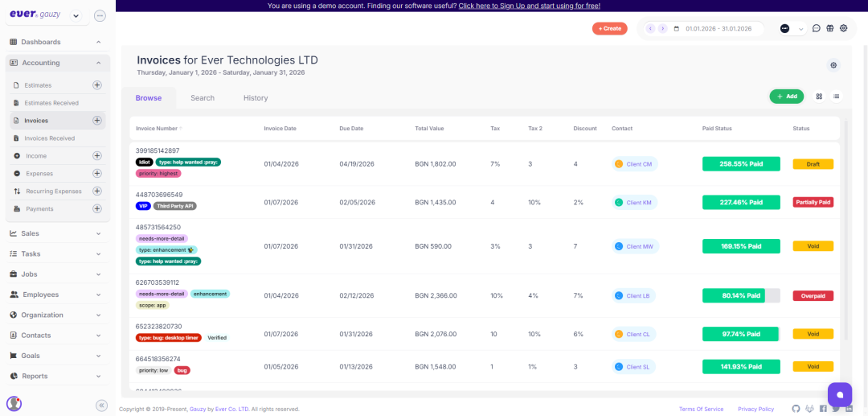The image size is (868, 416).
Task: Go to previous date range arrow
Action: (650, 29)
